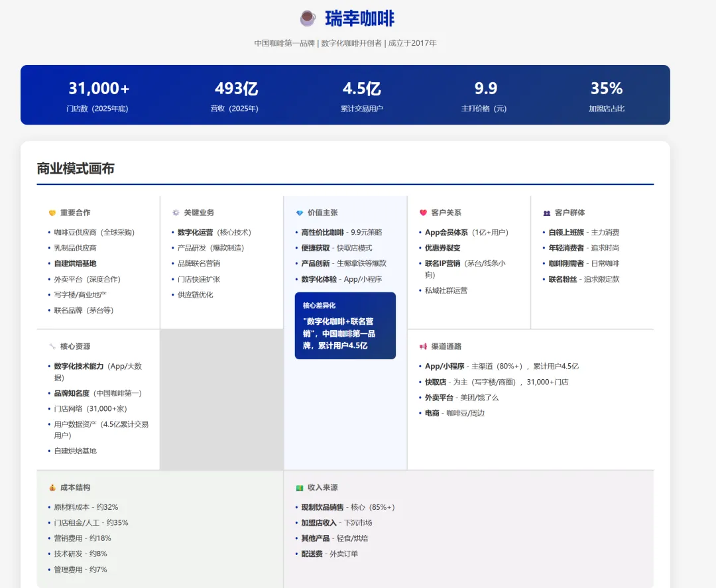Click the 供应链优化 item
Screen dimensions: 716x588
click(x=196, y=295)
